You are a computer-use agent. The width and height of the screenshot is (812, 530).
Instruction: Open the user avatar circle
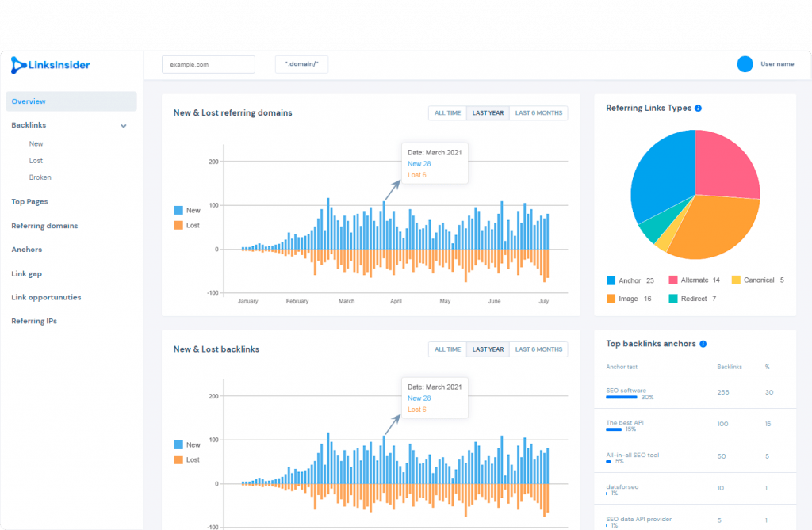pyautogui.click(x=745, y=64)
